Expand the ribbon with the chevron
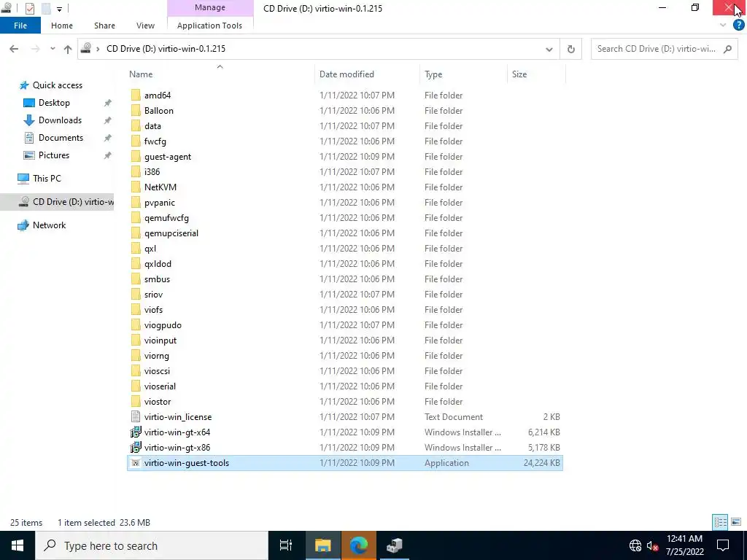Image resolution: width=747 pixels, height=560 pixels. 723,26
